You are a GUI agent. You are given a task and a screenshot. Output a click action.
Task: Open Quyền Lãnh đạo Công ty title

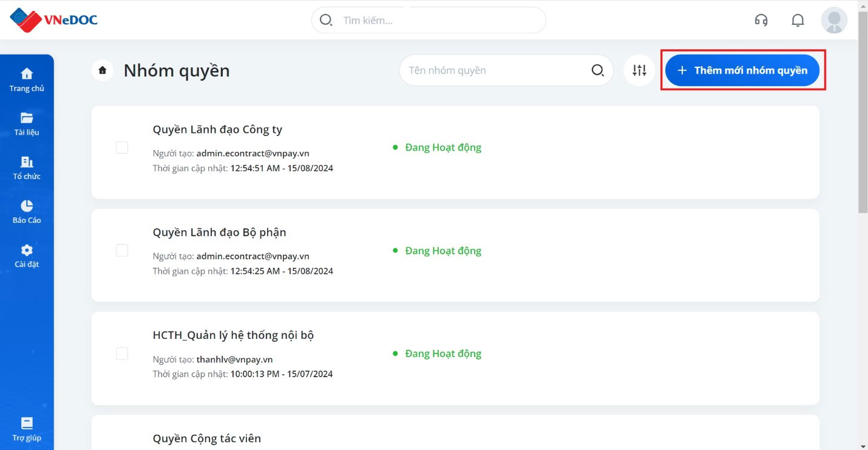217,129
